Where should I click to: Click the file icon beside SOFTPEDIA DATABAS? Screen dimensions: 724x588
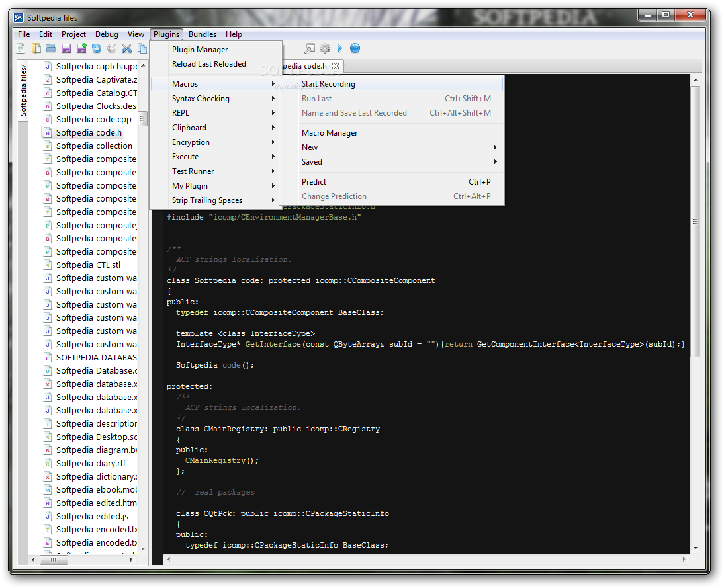pyautogui.click(x=48, y=358)
